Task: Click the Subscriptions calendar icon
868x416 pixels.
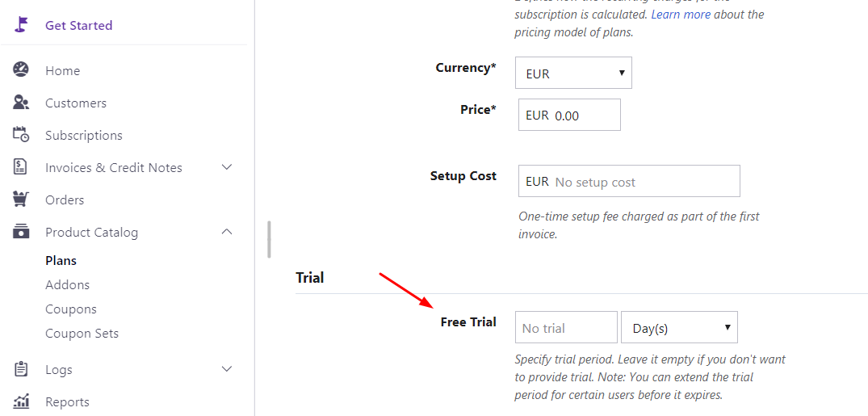Action: click(21, 135)
